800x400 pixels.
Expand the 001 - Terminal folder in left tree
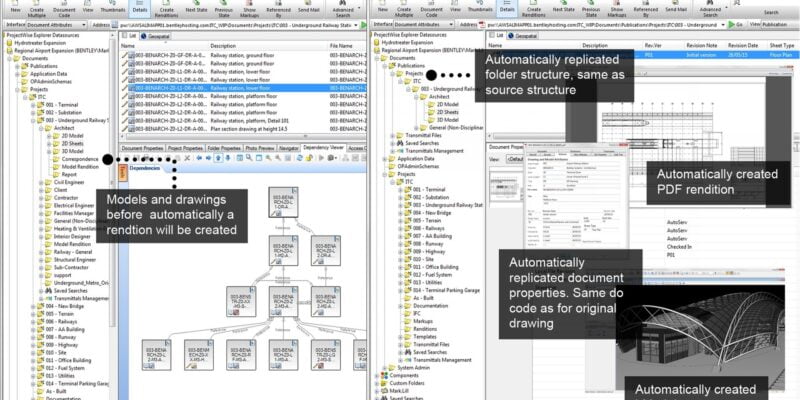tap(34, 105)
